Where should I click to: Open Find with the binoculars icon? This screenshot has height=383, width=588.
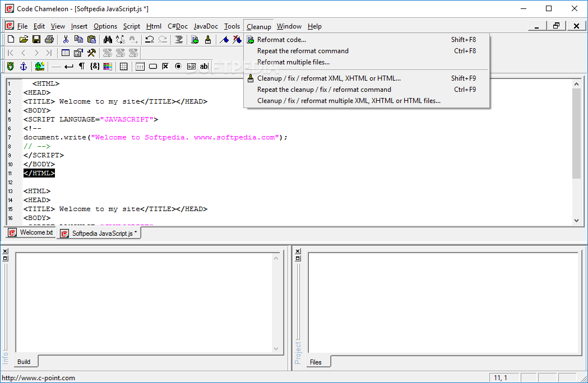(108, 39)
